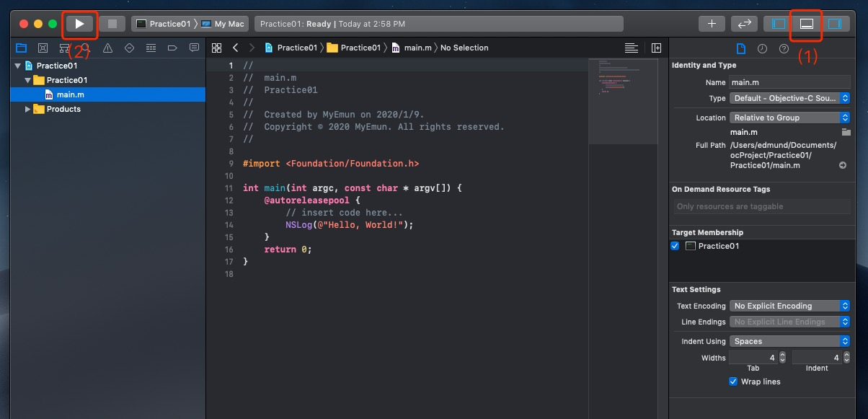Click the int main function declaration line

point(353,188)
